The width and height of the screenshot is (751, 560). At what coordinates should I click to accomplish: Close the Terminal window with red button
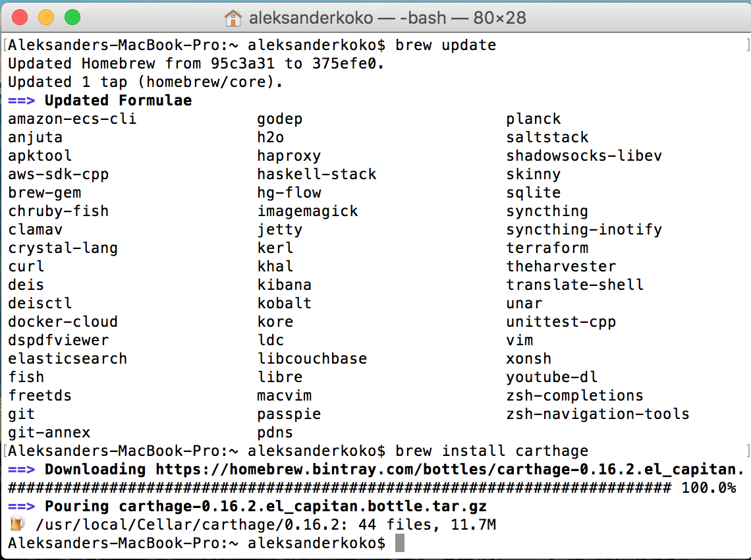click(x=20, y=18)
